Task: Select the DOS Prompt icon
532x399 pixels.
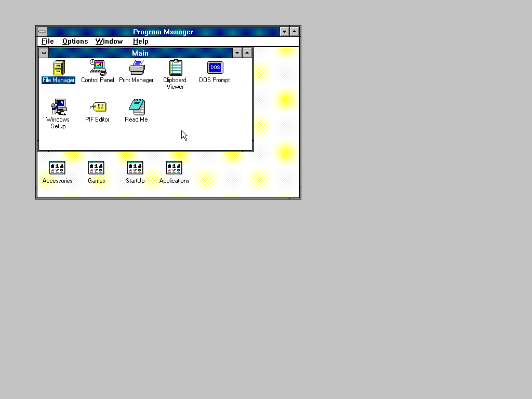Action: 215,68
